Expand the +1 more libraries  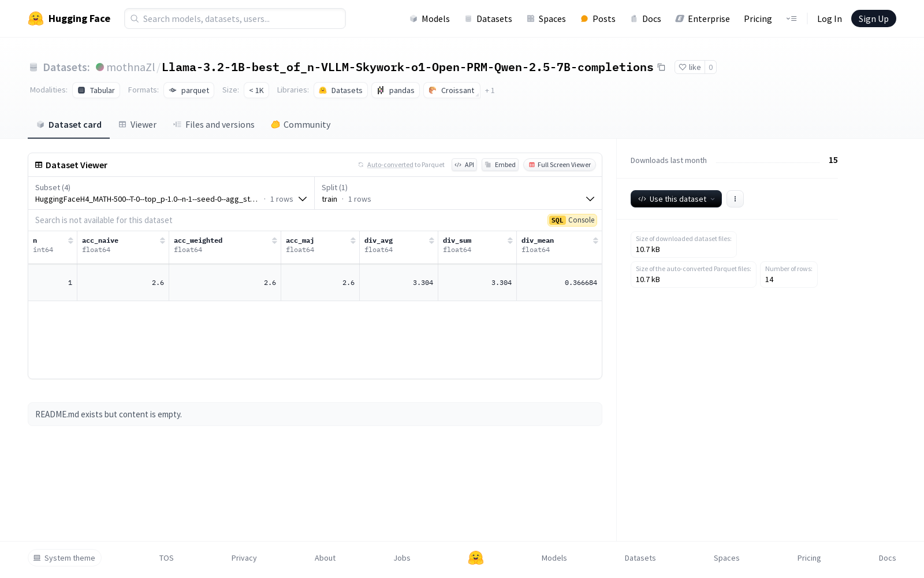(x=490, y=91)
